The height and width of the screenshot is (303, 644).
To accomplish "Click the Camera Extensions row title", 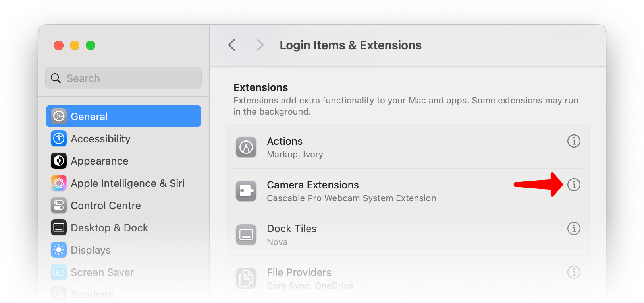I will pos(313,185).
